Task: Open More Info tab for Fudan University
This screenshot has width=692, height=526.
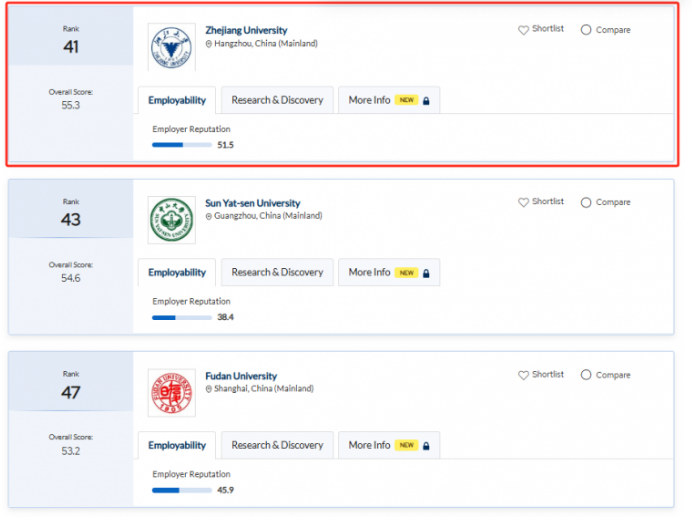Action: (x=389, y=445)
